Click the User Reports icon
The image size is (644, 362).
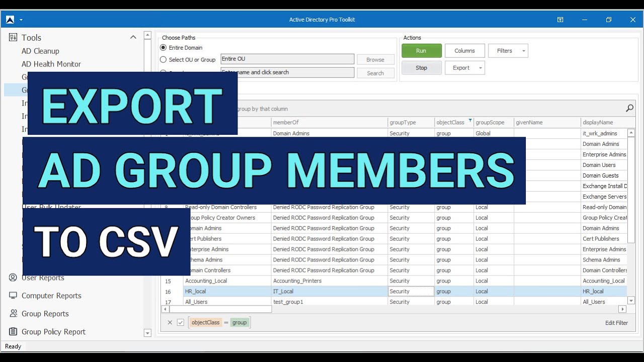point(13,278)
